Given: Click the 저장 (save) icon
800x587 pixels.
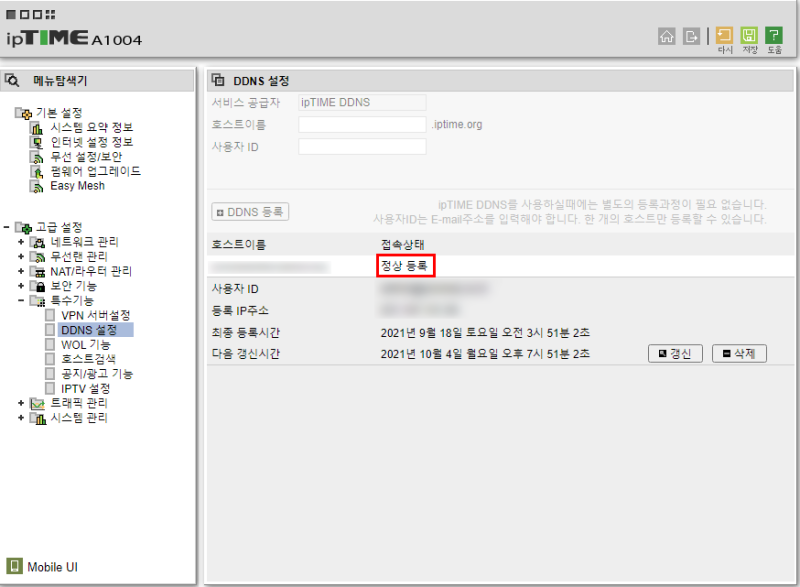Looking at the screenshot, I should (751, 34).
